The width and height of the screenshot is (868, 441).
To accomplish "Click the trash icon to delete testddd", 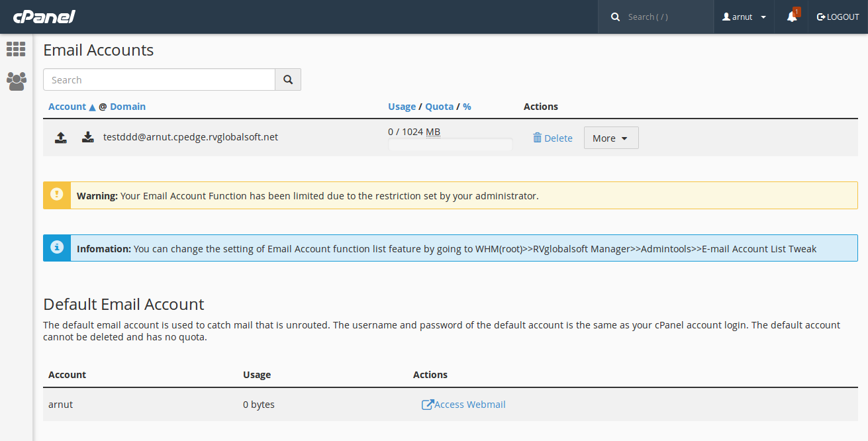I will [538, 138].
